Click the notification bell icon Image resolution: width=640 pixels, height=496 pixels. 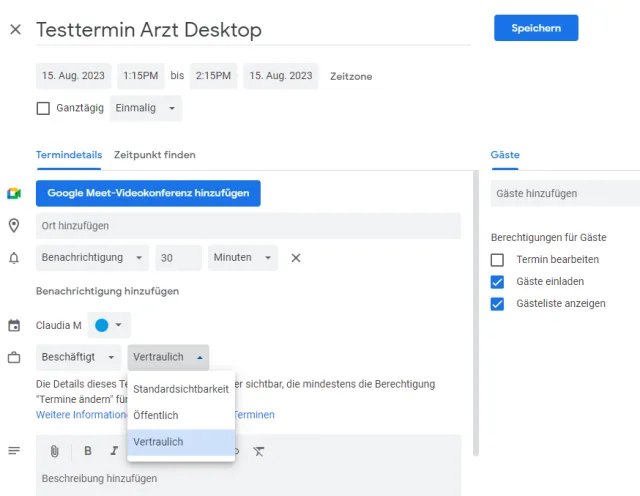click(14, 258)
